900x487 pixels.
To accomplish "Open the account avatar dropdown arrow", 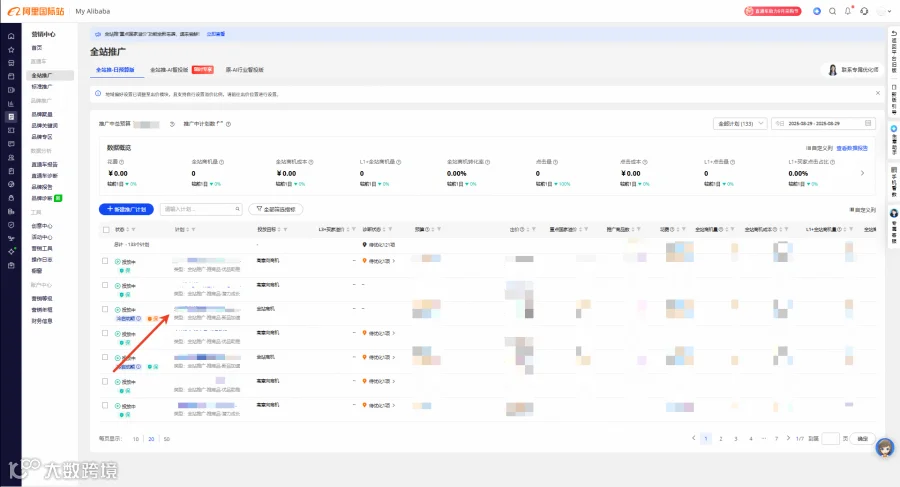I will click(889, 11).
